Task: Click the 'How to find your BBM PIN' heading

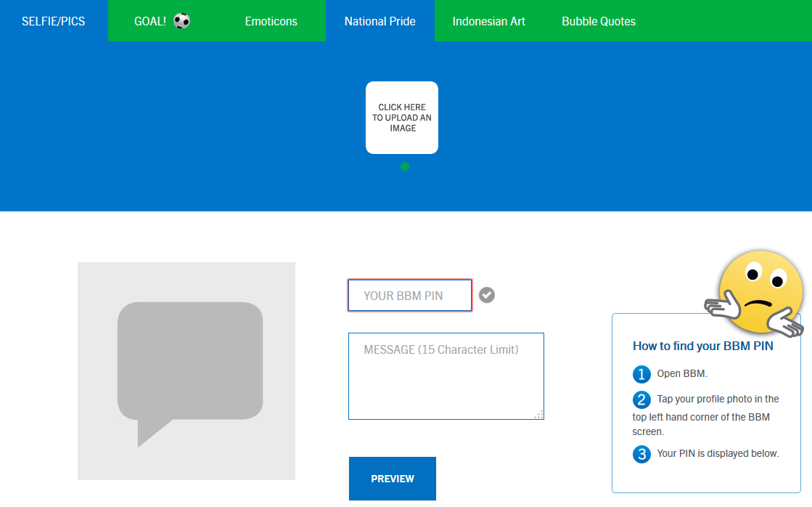Action: pos(702,346)
